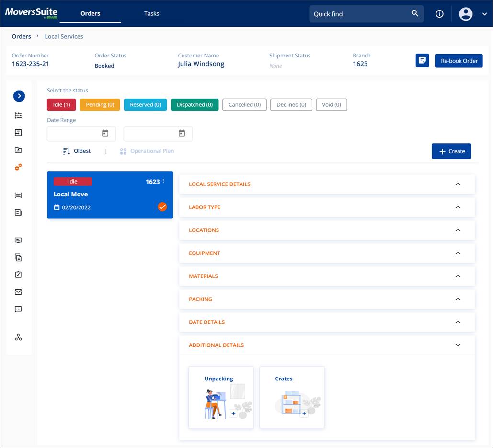
Task: Click the first Date Range calendar field
Action: pos(81,134)
